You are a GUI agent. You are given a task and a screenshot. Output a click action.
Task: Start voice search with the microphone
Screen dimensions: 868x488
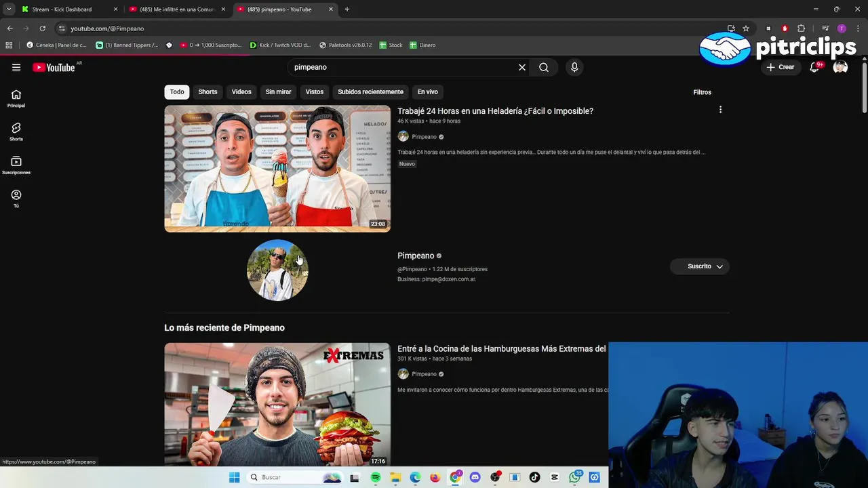(574, 67)
